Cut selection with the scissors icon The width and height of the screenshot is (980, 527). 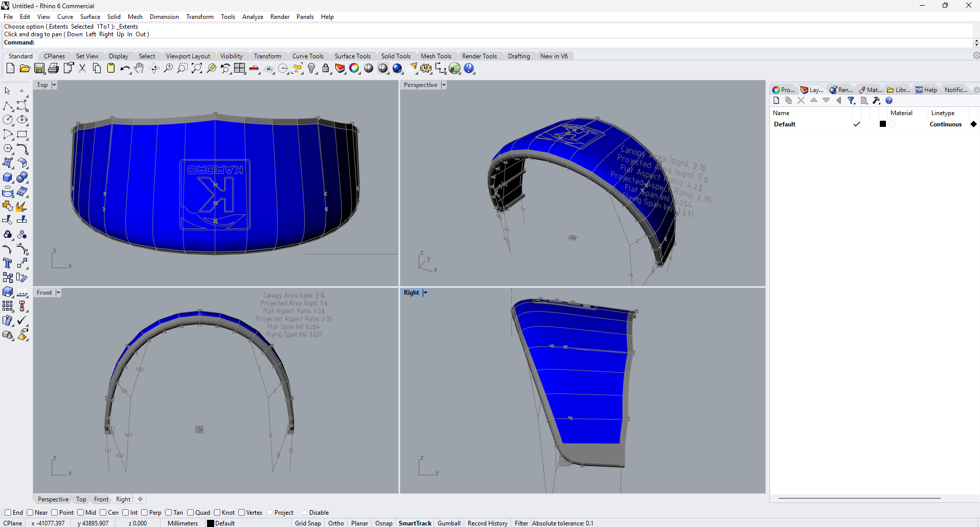pyautogui.click(x=82, y=68)
